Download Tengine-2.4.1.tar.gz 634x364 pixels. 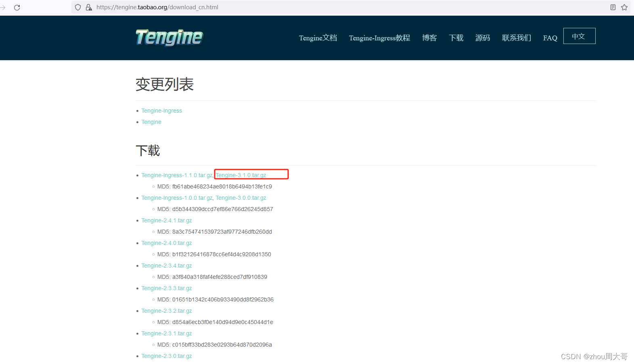[167, 220]
